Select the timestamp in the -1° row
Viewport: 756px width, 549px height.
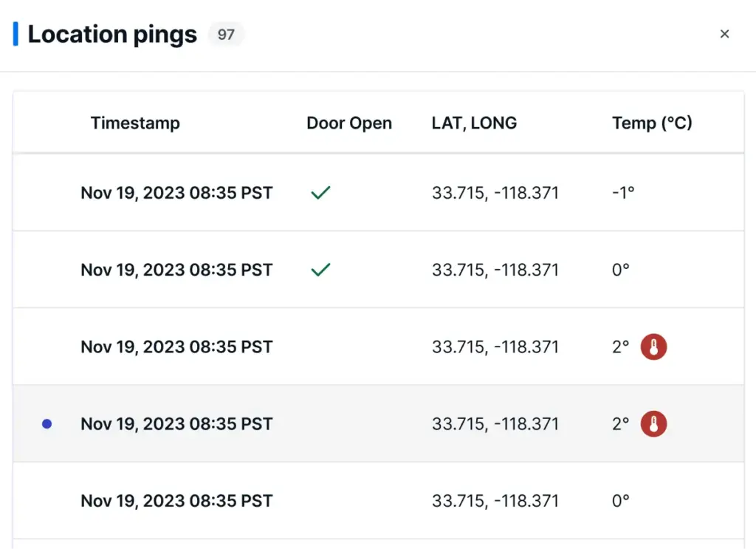(176, 194)
